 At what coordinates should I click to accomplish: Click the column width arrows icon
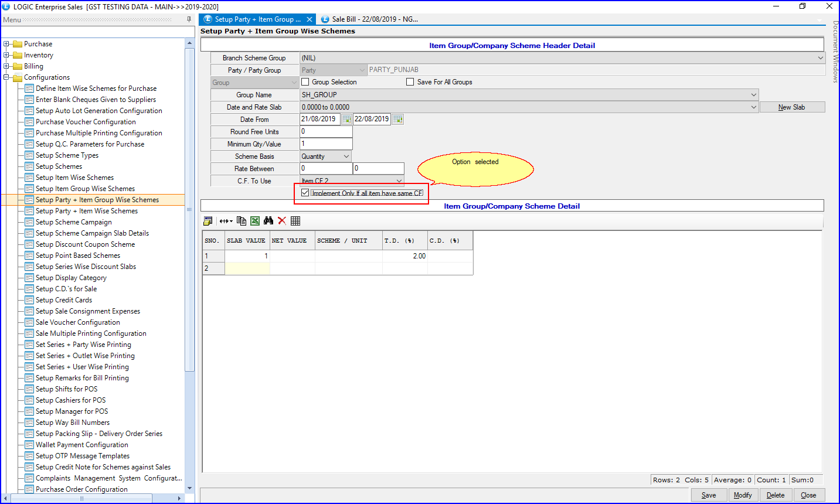226,221
